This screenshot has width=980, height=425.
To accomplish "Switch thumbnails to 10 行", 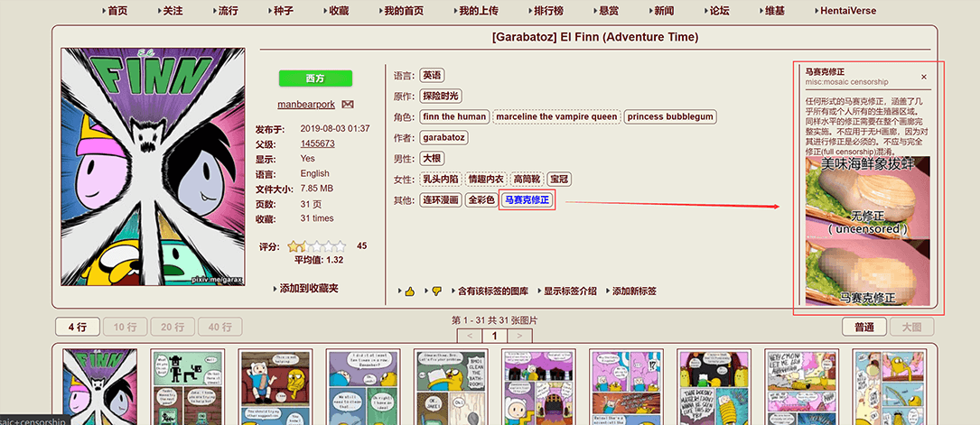I will (x=125, y=327).
